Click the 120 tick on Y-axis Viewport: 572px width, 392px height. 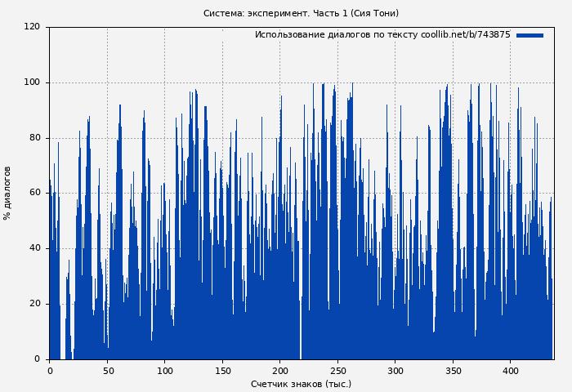pyautogui.click(x=32, y=27)
